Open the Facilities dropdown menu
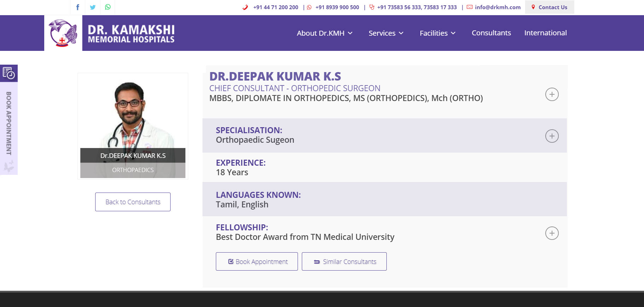 [x=437, y=33]
